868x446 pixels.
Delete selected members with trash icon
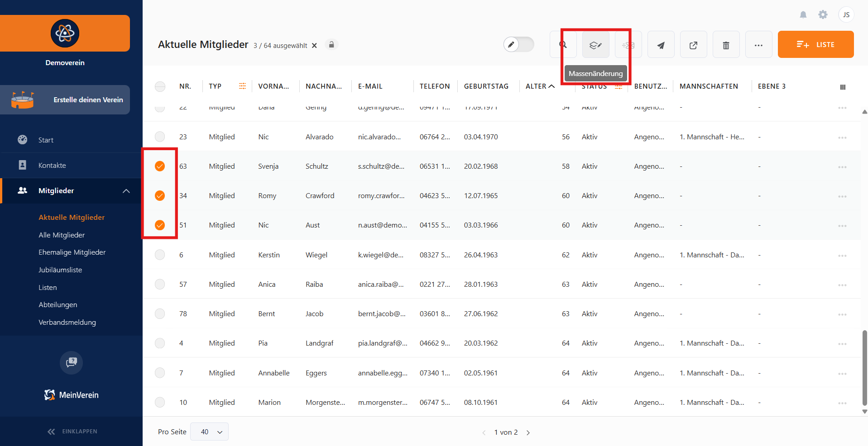click(x=726, y=45)
